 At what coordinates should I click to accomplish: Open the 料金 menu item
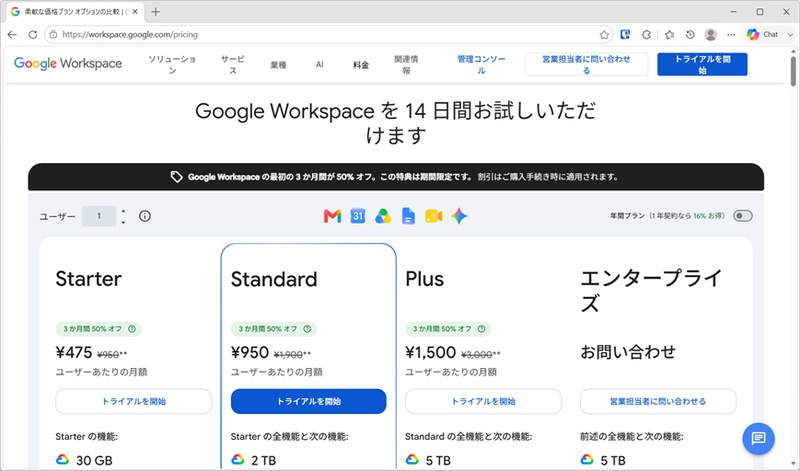(361, 65)
